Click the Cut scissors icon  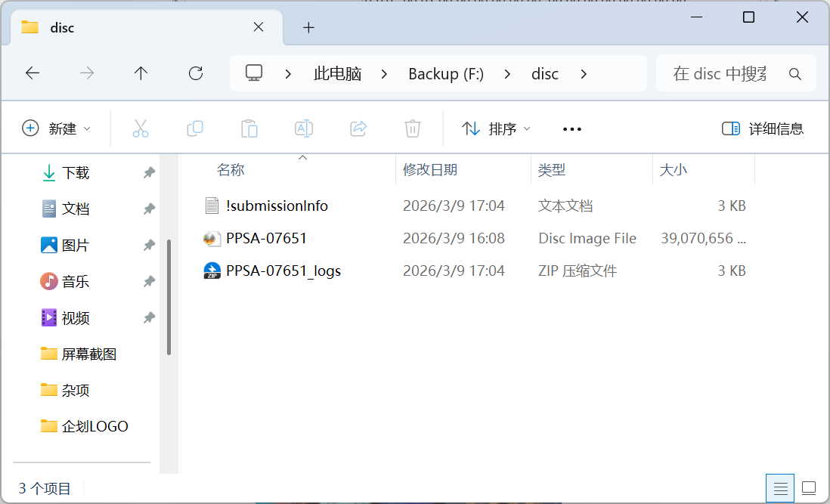141,128
